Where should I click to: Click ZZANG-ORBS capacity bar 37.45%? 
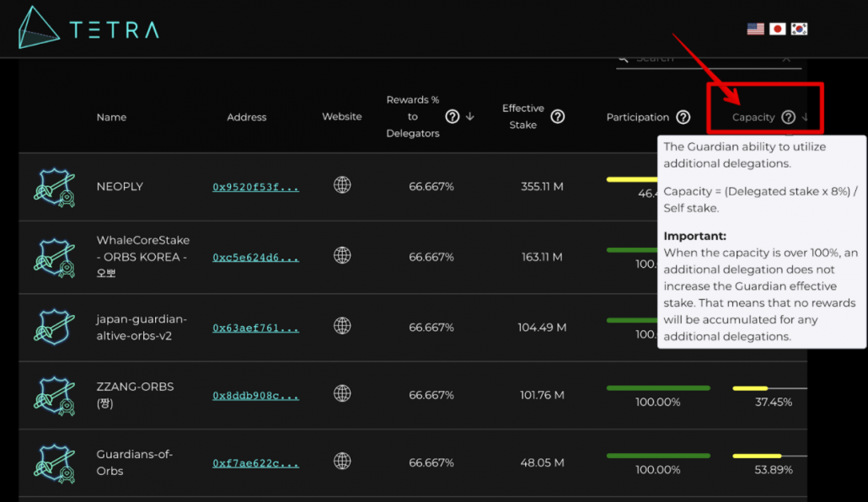(x=770, y=388)
